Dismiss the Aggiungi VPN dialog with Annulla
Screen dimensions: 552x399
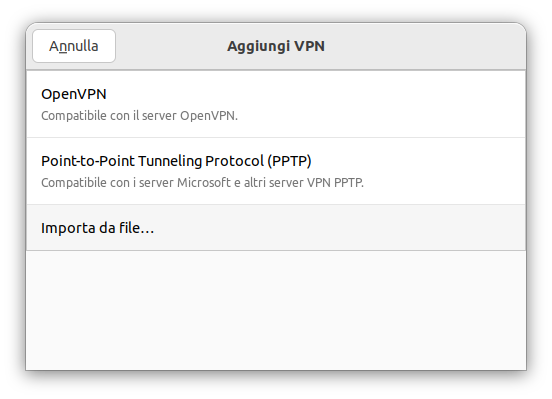(x=74, y=46)
